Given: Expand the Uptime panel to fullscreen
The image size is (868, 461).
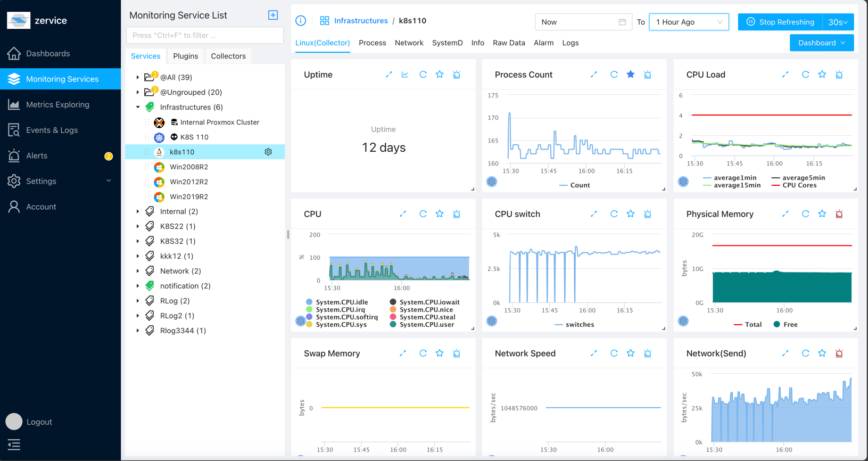Looking at the screenshot, I should (x=389, y=75).
